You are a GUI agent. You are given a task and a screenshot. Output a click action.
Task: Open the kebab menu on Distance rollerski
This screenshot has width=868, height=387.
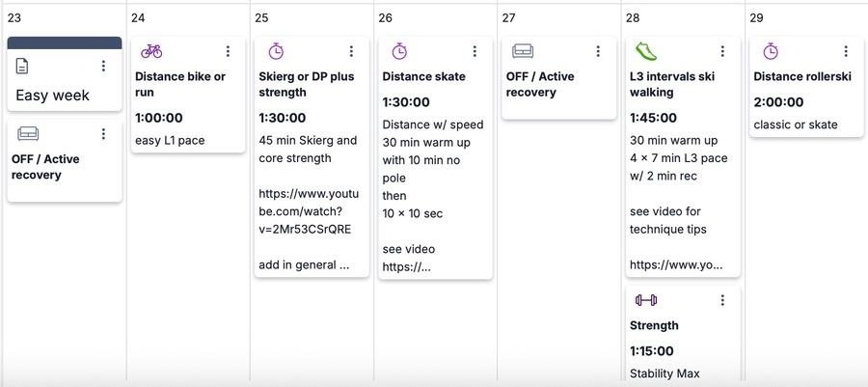coord(845,51)
